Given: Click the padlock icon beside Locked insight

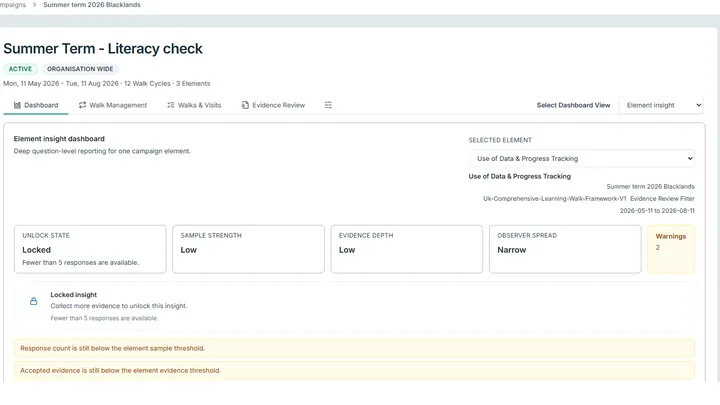Looking at the screenshot, I should (34, 301).
